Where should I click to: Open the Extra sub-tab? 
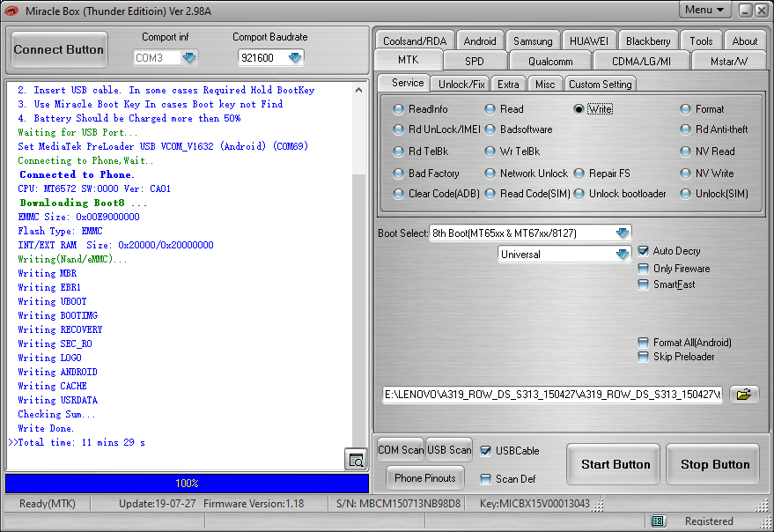click(x=508, y=85)
